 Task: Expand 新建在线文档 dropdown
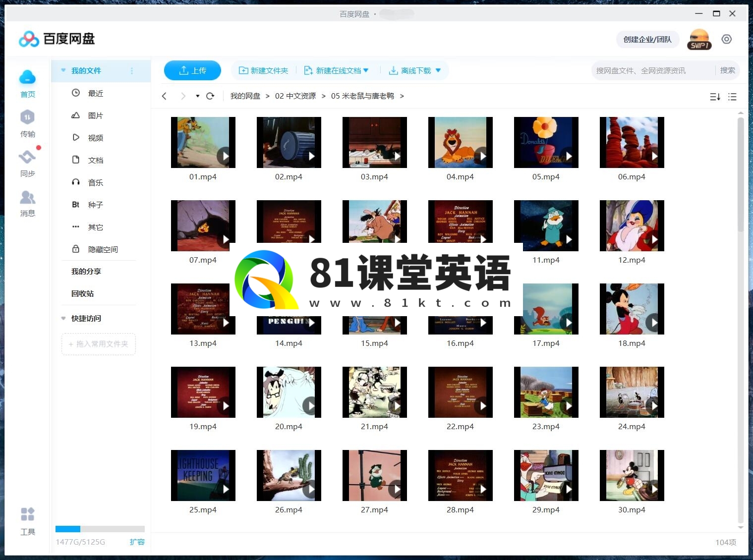tap(366, 70)
